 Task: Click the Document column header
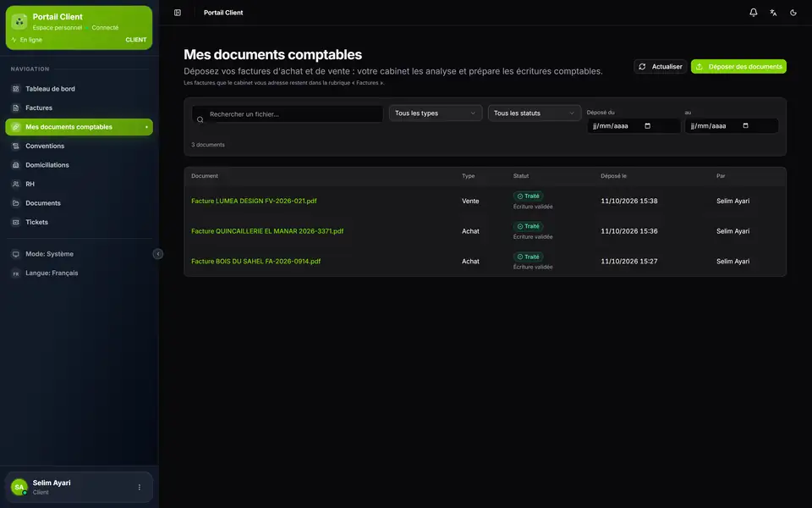(x=205, y=176)
